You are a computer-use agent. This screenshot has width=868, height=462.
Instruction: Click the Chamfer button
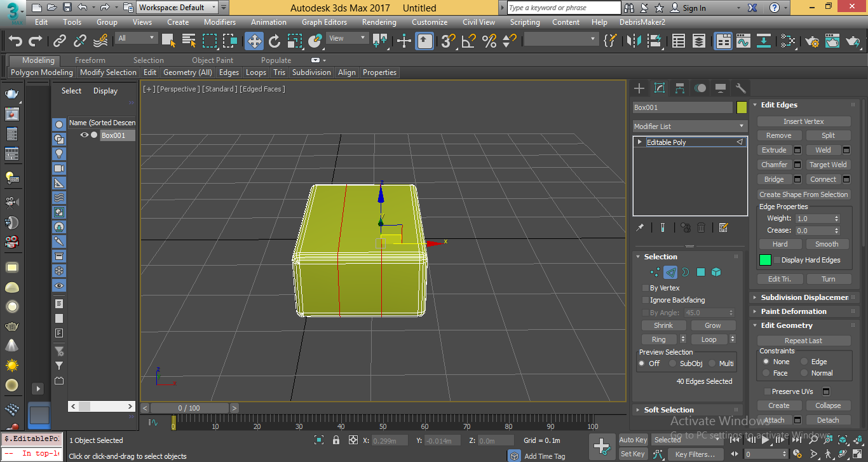pyautogui.click(x=774, y=165)
